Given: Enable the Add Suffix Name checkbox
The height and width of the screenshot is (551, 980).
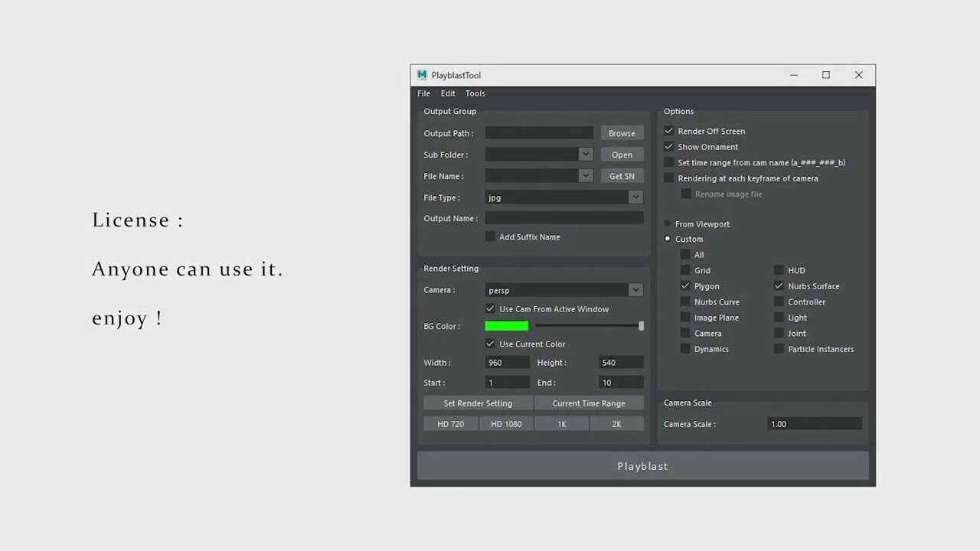Looking at the screenshot, I should (x=490, y=236).
